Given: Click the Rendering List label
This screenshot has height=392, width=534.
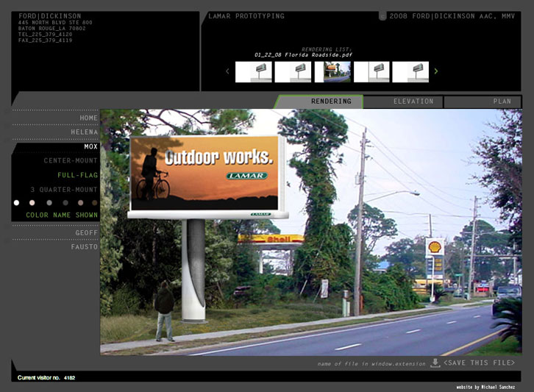Looking at the screenshot, I should [x=327, y=49].
